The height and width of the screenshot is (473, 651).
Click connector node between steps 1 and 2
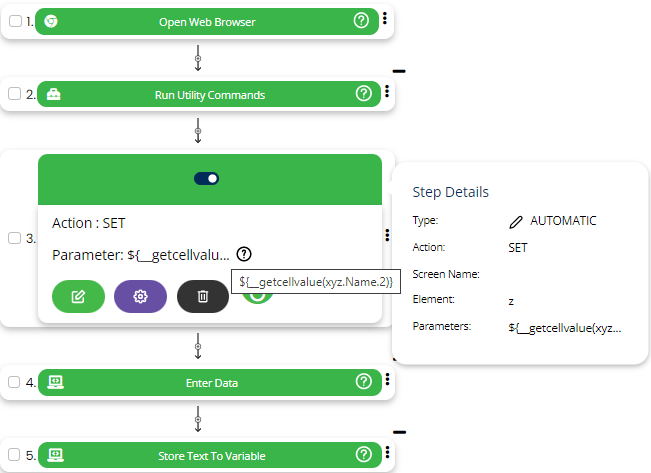(198, 58)
